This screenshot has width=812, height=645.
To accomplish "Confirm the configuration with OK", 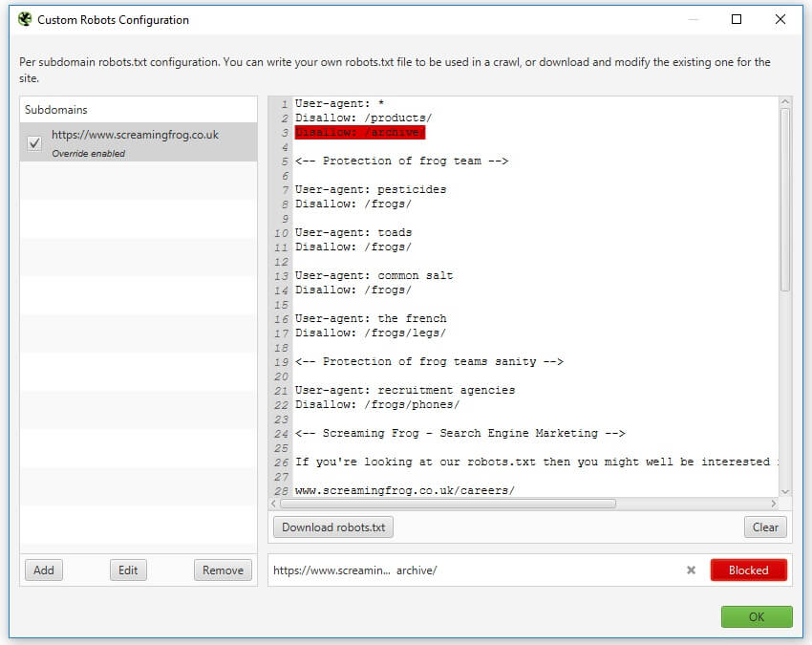I will tap(757, 617).
